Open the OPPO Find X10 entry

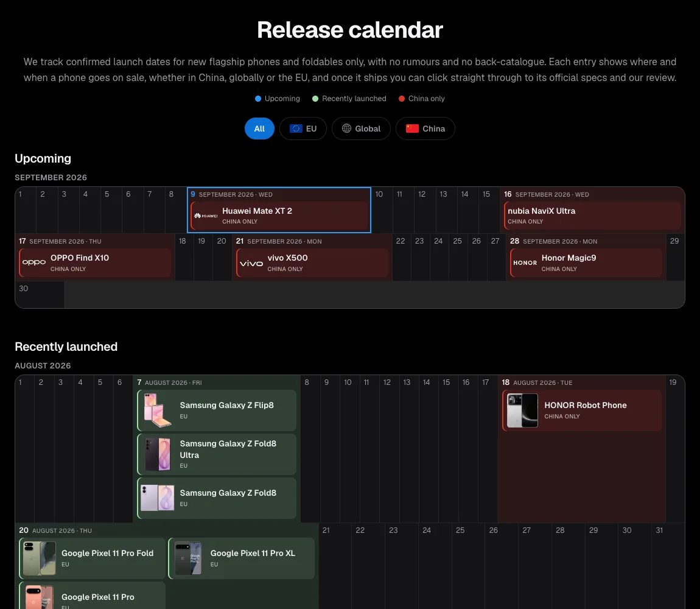[95, 262]
